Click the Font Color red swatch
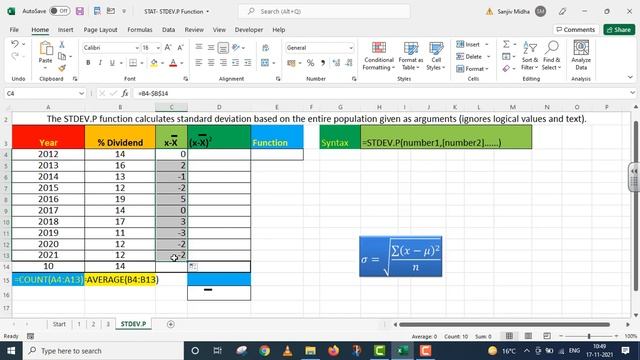This screenshot has width=640, height=360. point(173,63)
